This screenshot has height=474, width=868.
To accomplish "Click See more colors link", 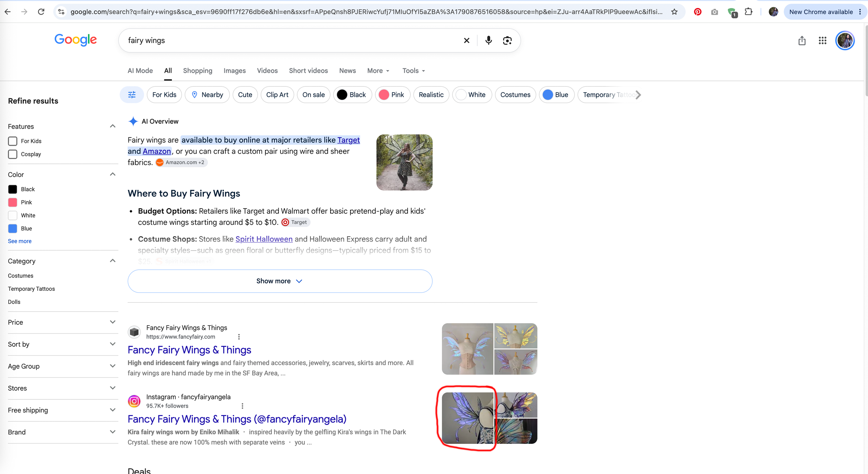I will pyautogui.click(x=19, y=241).
